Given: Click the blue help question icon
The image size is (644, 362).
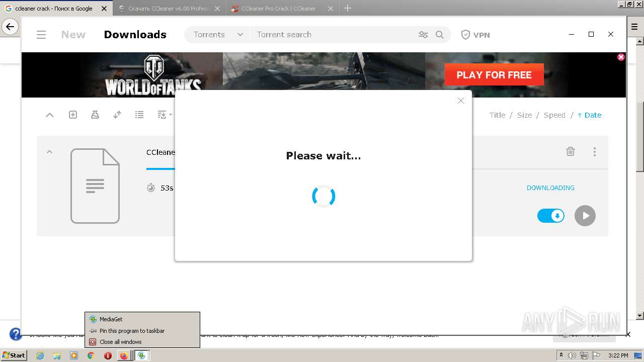Looking at the screenshot, I should [x=16, y=334].
